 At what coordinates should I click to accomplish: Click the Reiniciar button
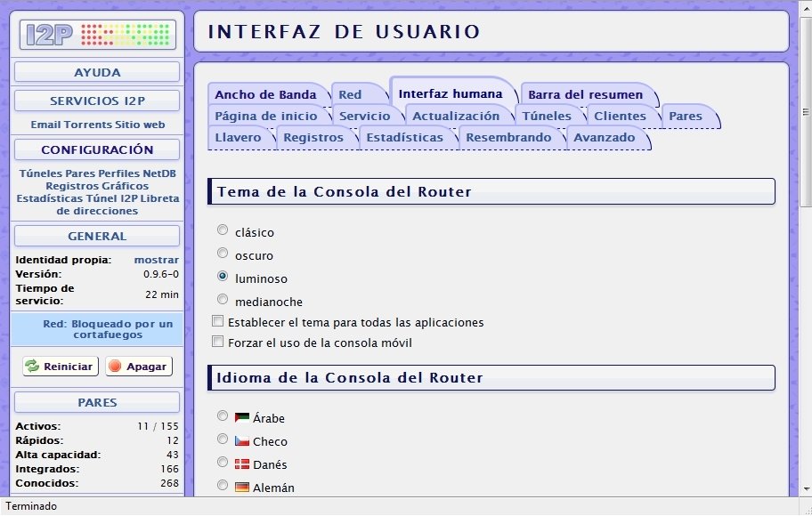pyautogui.click(x=61, y=367)
